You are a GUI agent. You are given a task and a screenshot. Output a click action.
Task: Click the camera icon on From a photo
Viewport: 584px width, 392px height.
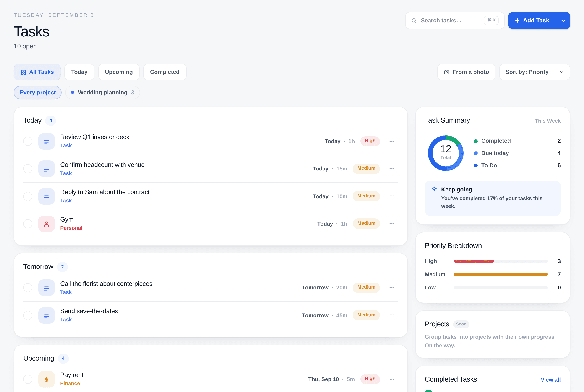click(446, 72)
